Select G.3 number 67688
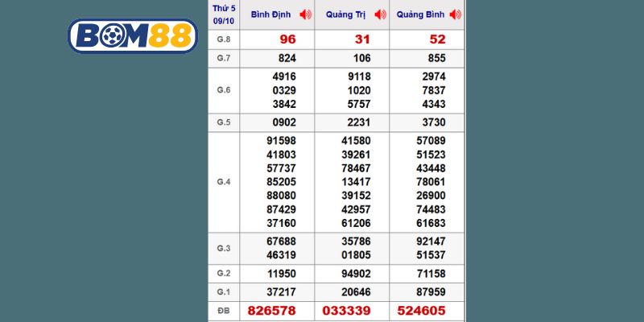This screenshot has width=644, height=322. tap(281, 241)
